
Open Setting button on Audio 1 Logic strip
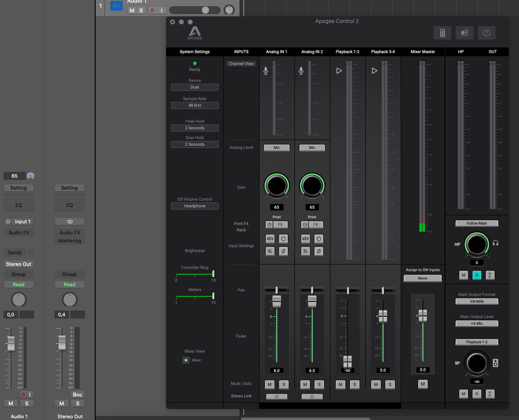click(x=19, y=188)
